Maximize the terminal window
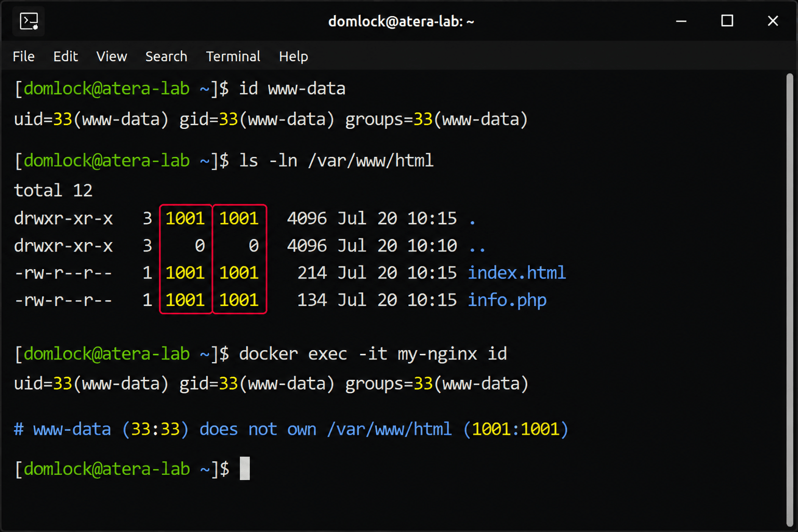Image resolution: width=798 pixels, height=532 pixels. 727,21
